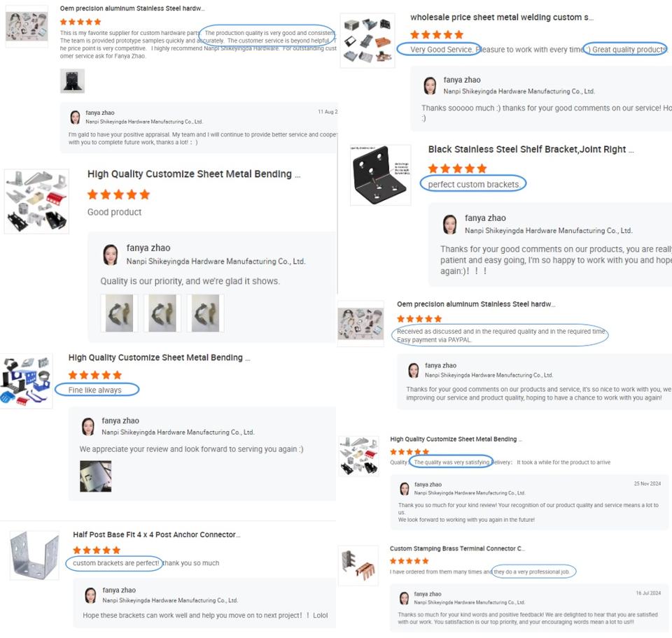View the perforated sheet photo under Fine like always
672x638 pixels.
coord(96,476)
